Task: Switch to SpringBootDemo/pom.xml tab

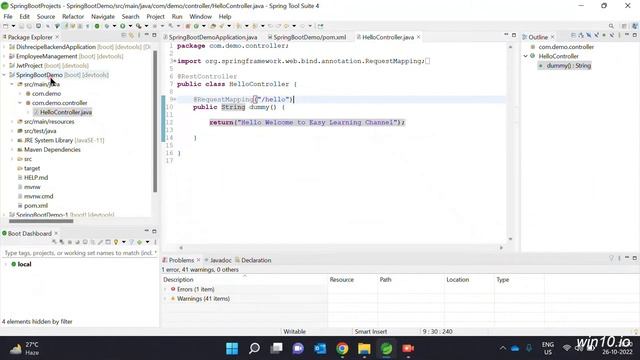Action: tap(307, 37)
